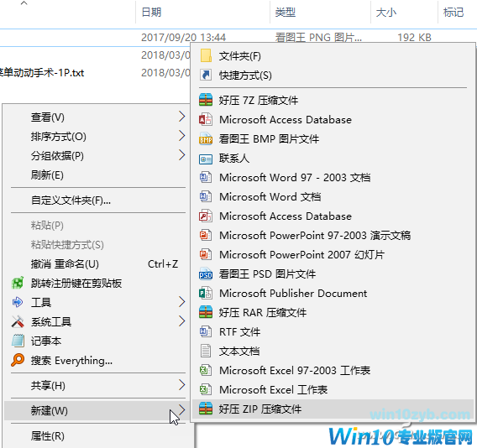
Task: Click the Excel 97-2003 工作表 icon
Action: tap(206, 370)
